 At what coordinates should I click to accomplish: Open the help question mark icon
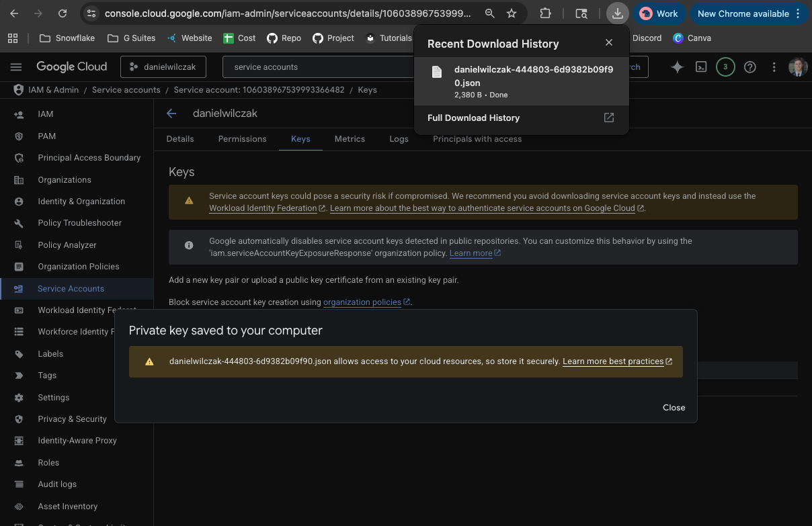pos(750,67)
